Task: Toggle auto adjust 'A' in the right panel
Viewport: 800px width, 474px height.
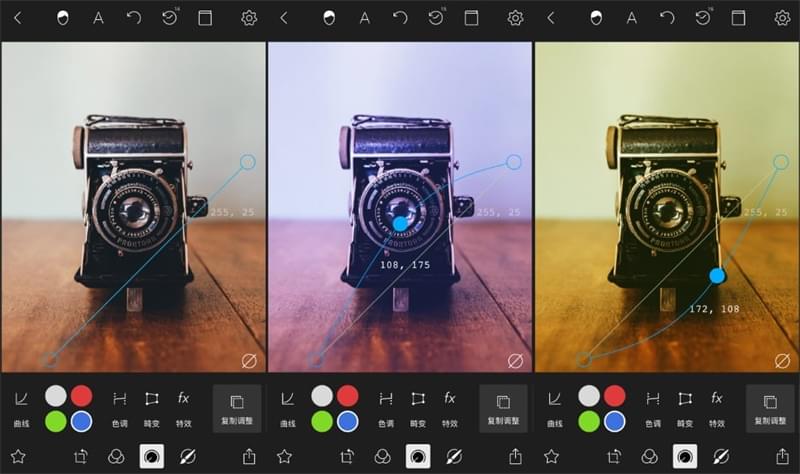Action: (632, 18)
